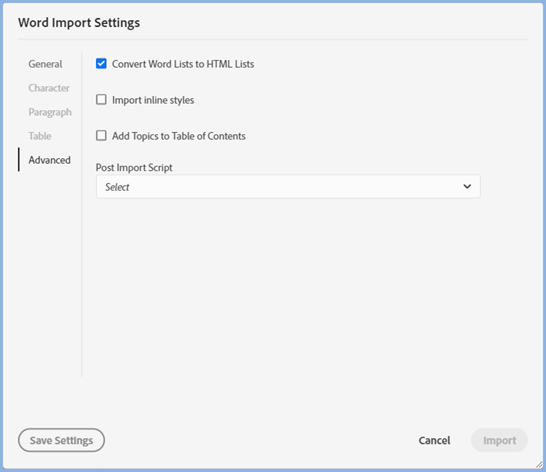The height and width of the screenshot is (472, 546).
Task: Click the Save Settings button
Action: click(61, 440)
